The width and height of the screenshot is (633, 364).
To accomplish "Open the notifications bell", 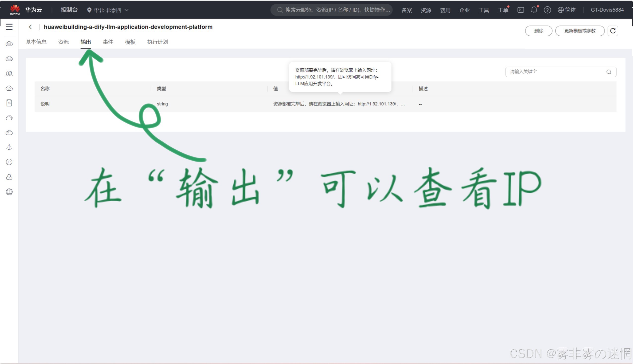I will (534, 10).
